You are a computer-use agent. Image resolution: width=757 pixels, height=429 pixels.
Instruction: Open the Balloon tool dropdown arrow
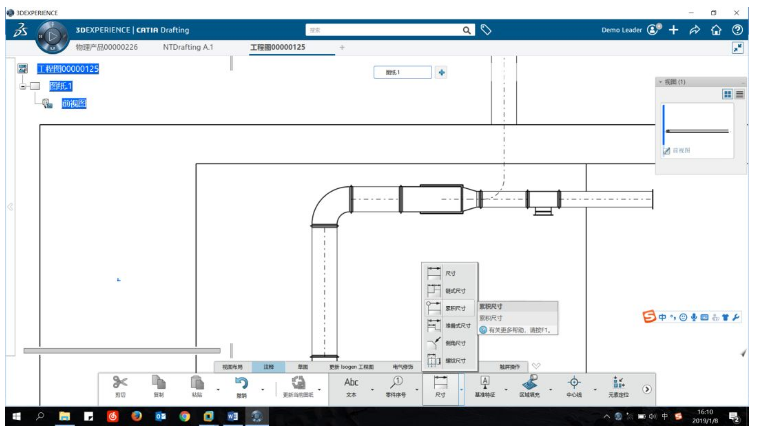pos(417,389)
